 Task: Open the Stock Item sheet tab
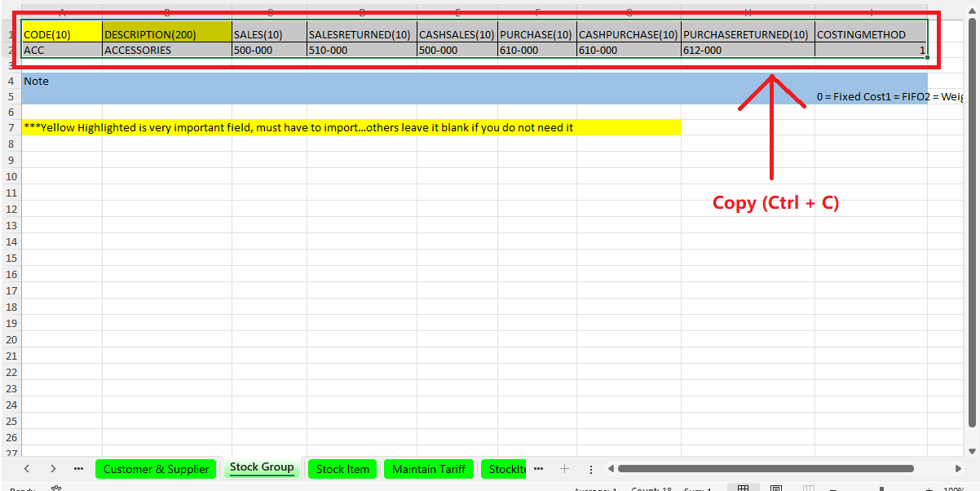[x=342, y=469]
